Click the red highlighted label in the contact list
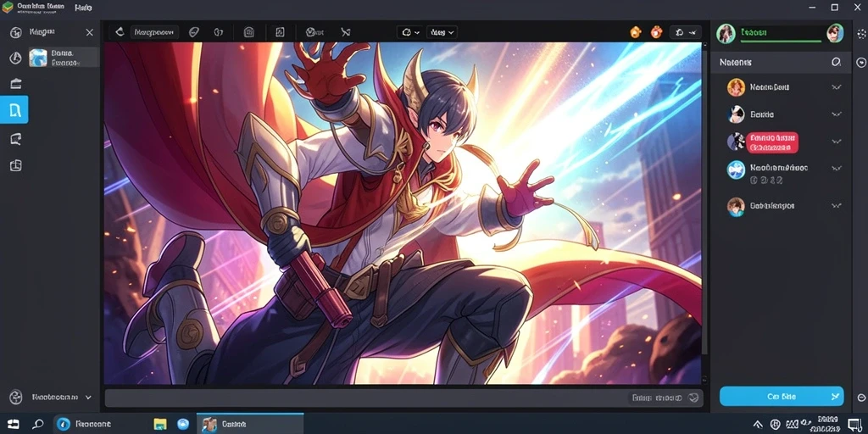The image size is (868, 434). (x=771, y=142)
